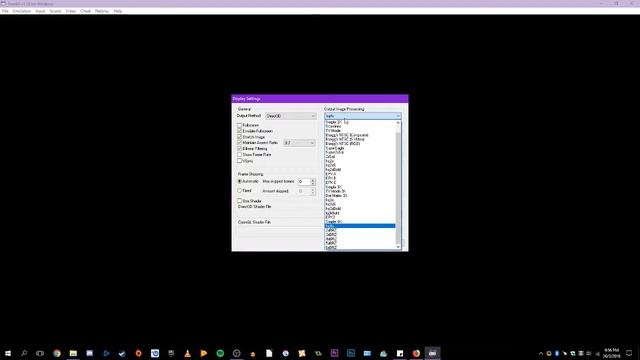Select 'Simple 4X' list entry
This screenshot has width=640, height=360.
360,222
